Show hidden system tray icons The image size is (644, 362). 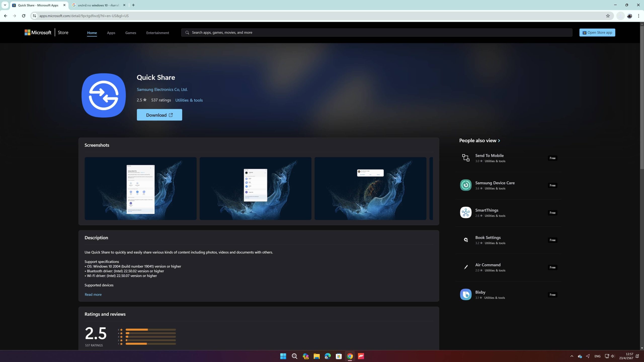[x=572, y=356]
